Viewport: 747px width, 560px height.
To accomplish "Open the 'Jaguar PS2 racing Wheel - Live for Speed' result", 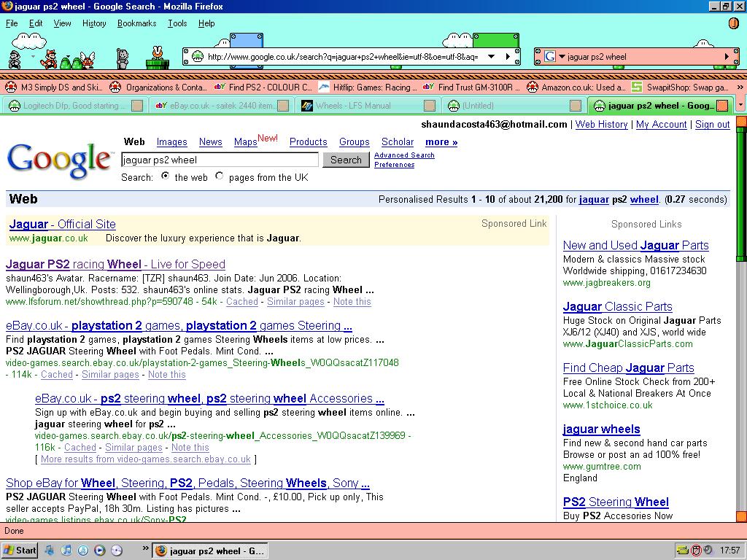I will 115,264.
